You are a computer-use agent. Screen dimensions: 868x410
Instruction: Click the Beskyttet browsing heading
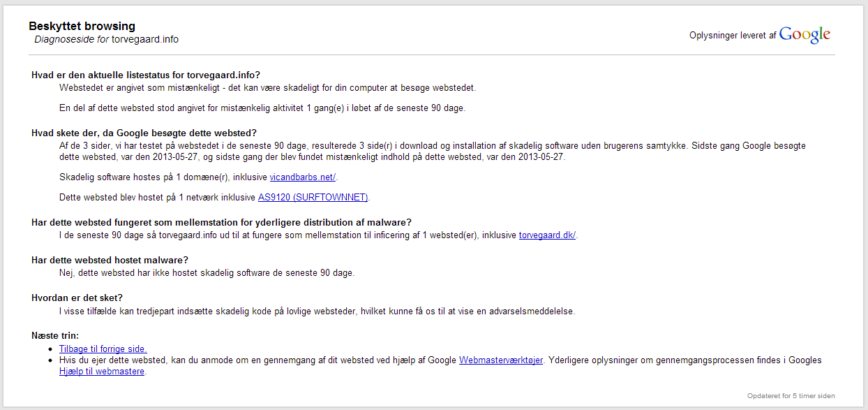click(x=82, y=27)
